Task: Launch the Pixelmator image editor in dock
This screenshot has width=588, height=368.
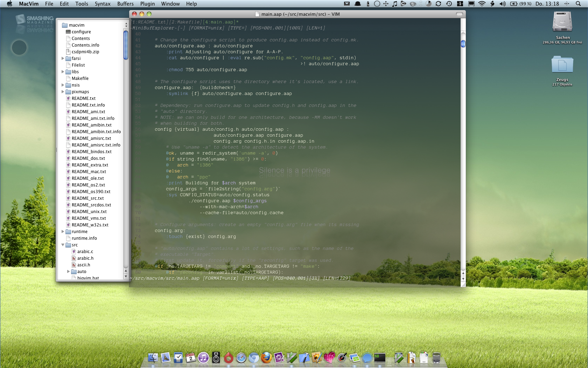Action: tap(317, 357)
